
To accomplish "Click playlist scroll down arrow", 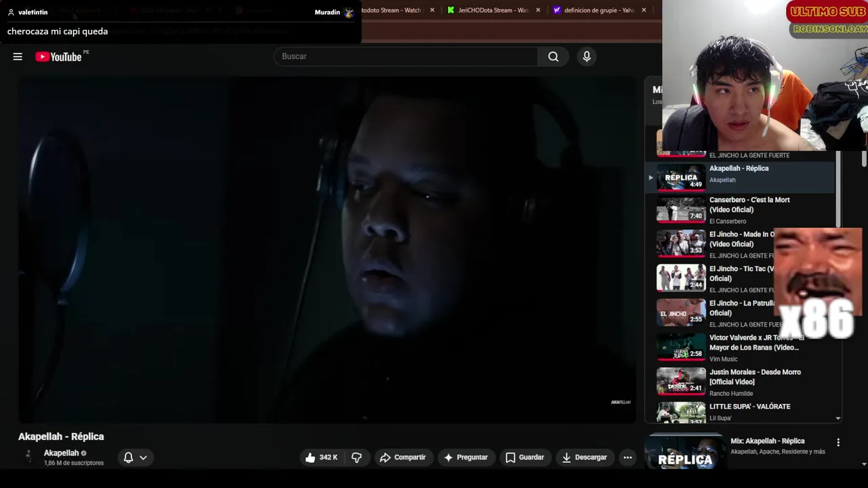I will 838,419.
